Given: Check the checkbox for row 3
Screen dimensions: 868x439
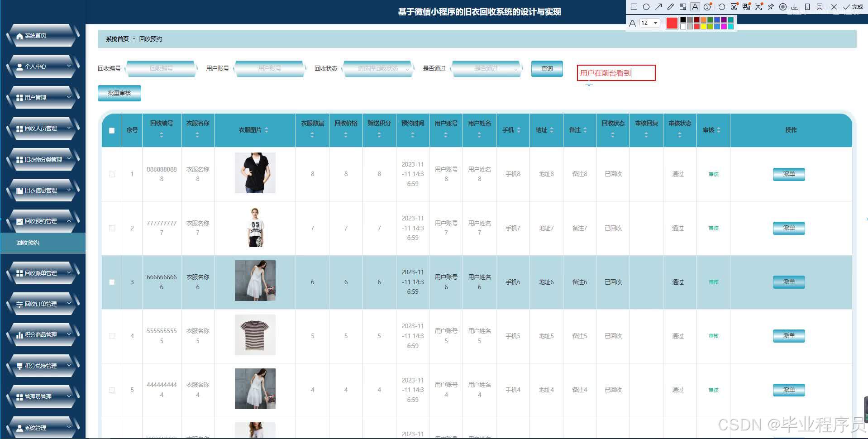Looking at the screenshot, I should (112, 282).
